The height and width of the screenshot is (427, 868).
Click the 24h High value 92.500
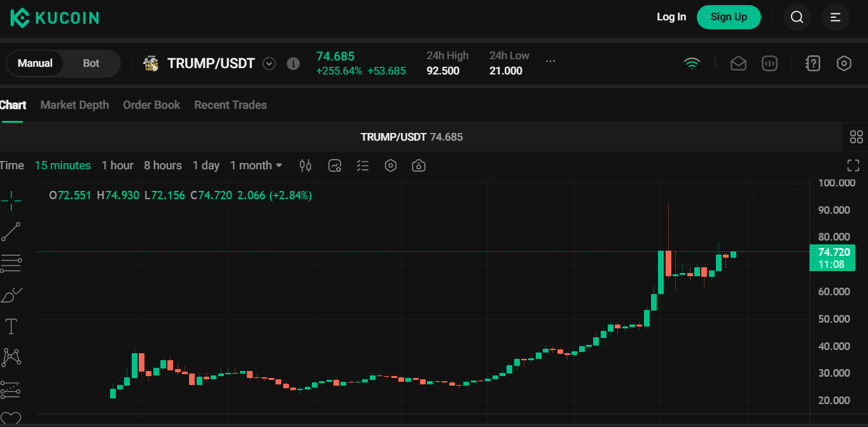(443, 71)
